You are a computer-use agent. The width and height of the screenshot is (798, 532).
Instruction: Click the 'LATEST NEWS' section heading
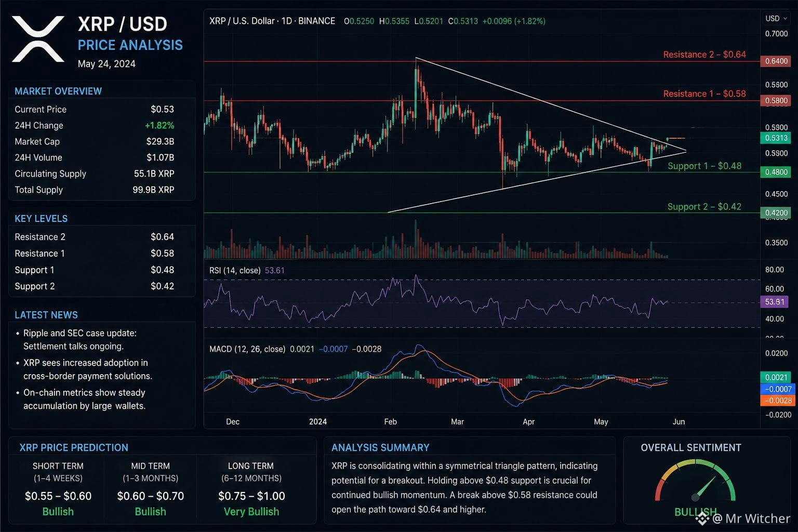tap(46, 315)
